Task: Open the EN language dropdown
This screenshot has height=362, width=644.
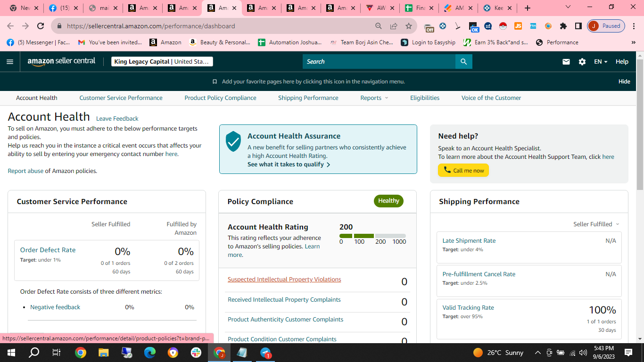Action: point(601,62)
